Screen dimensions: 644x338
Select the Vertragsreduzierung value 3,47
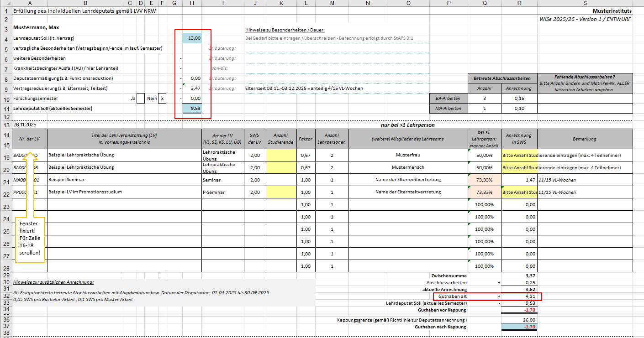click(191, 88)
